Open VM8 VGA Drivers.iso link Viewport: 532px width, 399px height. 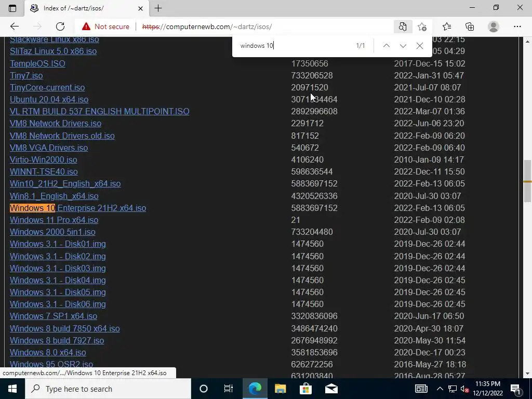coord(48,148)
